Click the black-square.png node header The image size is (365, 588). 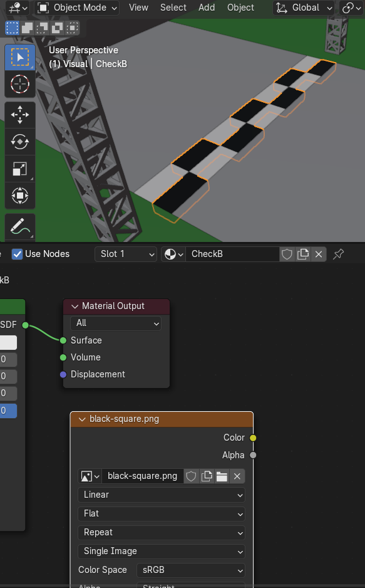[x=162, y=419]
